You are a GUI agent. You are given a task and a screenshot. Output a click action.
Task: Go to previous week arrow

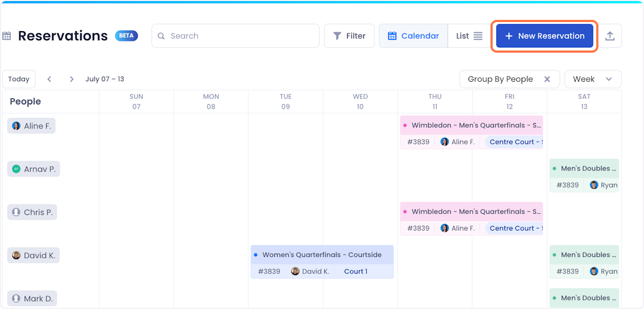pyautogui.click(x=49, y=79)
